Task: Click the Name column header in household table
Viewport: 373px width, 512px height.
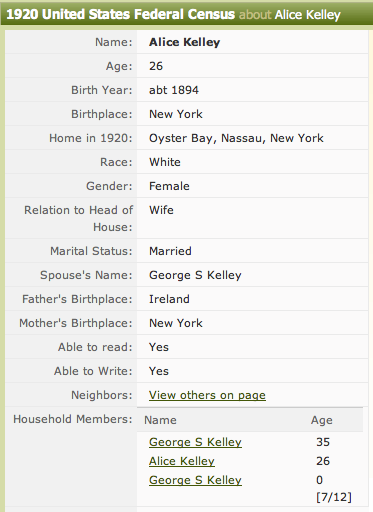Action: point(160,420)
